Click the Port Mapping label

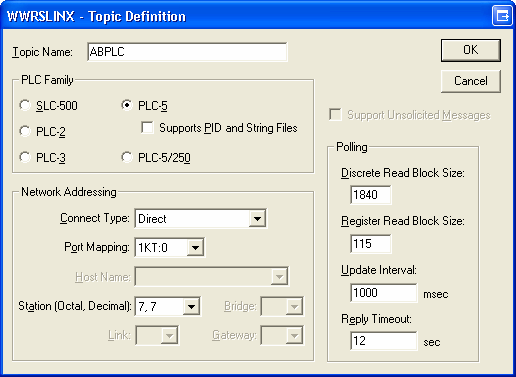[97, 247]
